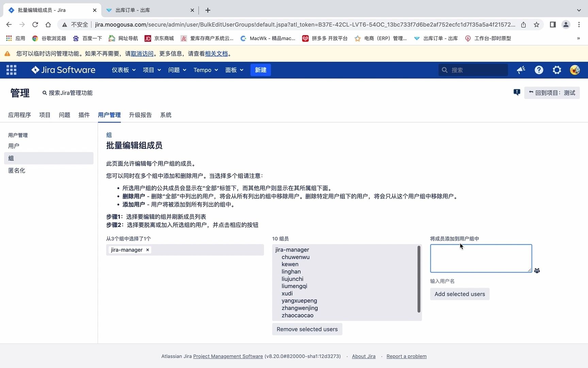Remove jira-manager group by clicking its x
This screenshot has width=588, height=368.
coord(148,250)
